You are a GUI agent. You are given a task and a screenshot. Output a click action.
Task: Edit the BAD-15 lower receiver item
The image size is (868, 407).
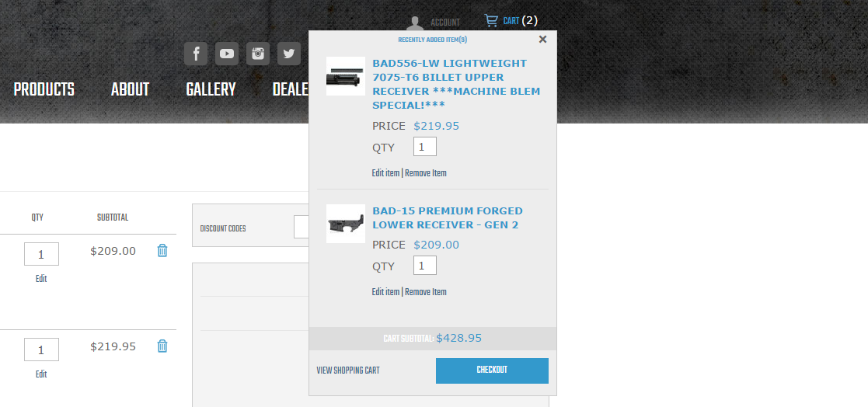coord(385,292)
